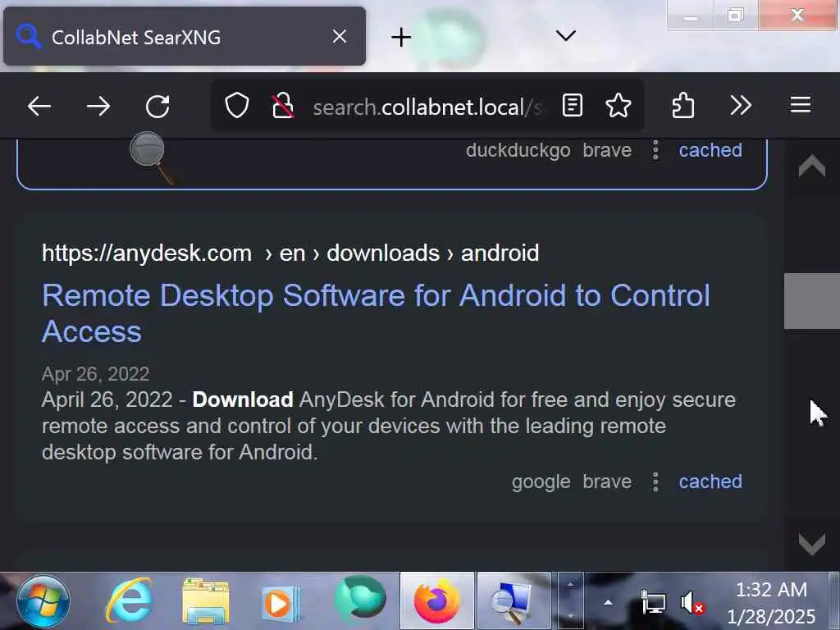Click the brave label next to duckduckgo
This screenshot has width=840, height=630.
[607, 150]
